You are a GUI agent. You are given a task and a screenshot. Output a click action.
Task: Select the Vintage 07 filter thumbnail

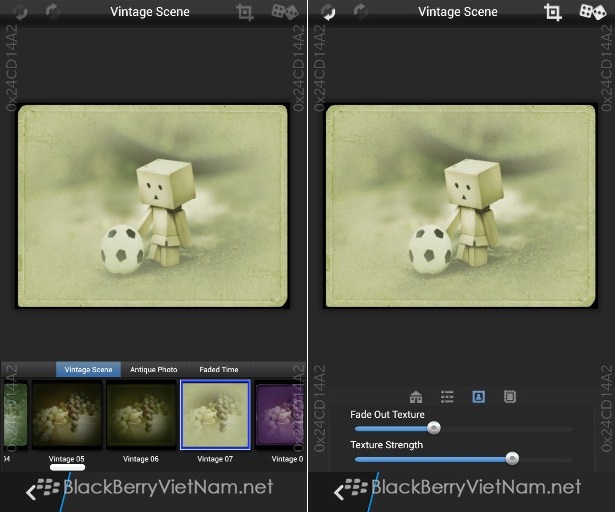(215, 415)
